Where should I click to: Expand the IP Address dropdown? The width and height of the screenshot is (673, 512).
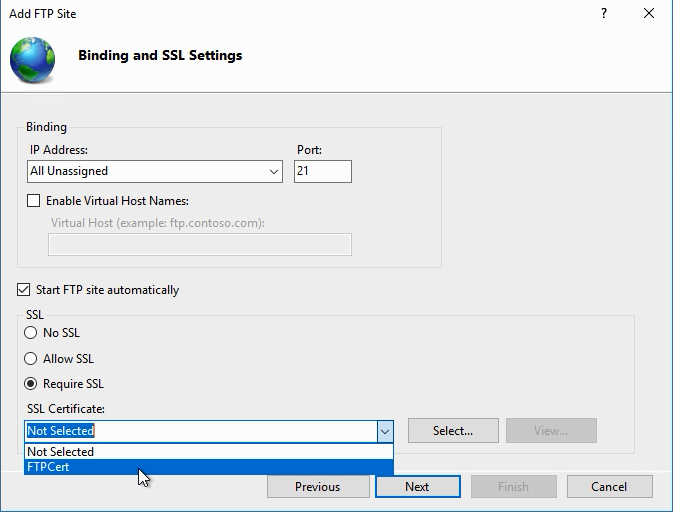point(274,172)
